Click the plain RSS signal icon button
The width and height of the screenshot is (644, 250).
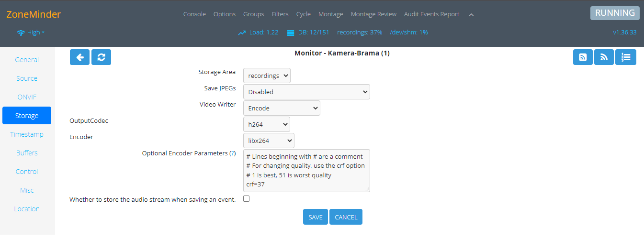(604, 57)
